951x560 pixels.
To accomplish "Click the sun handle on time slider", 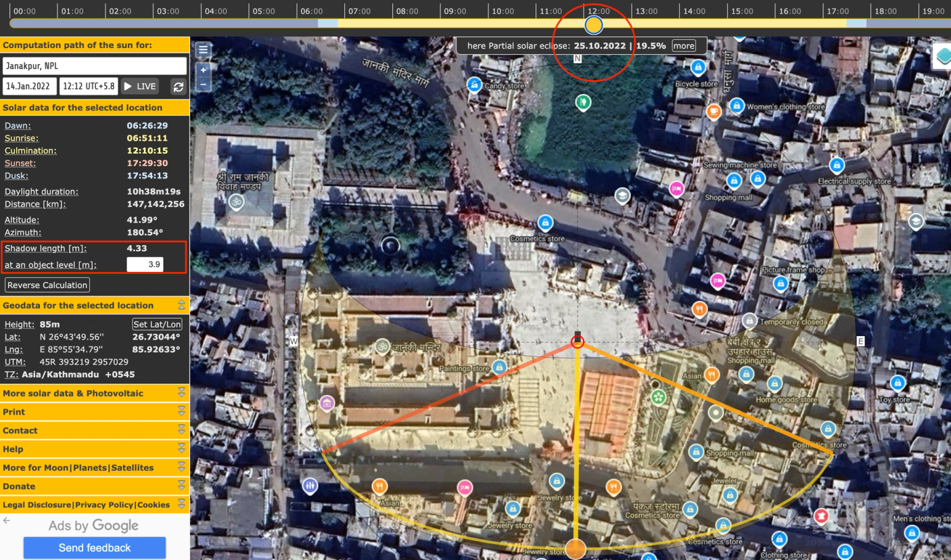I will [594, 25].
